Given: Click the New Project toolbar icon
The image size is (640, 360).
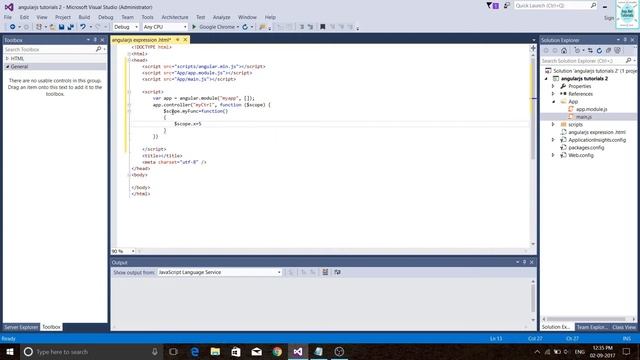Looking at the screenshot, I should (39, 27).
